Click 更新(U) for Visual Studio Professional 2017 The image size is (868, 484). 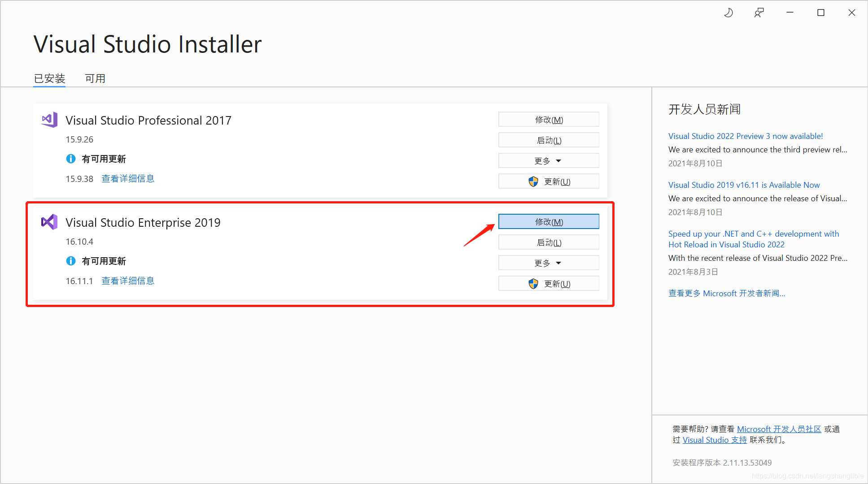pyautogui.click(x=549, y=181)
